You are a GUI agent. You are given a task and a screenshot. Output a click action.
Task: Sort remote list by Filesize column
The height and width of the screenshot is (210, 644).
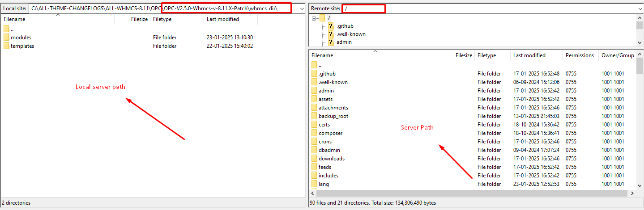coord(464,55)
